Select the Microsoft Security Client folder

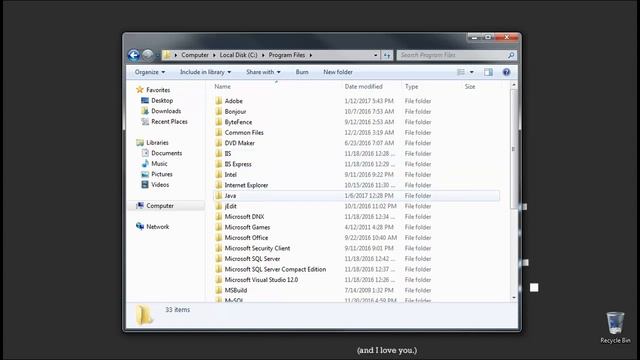point(257,248)
